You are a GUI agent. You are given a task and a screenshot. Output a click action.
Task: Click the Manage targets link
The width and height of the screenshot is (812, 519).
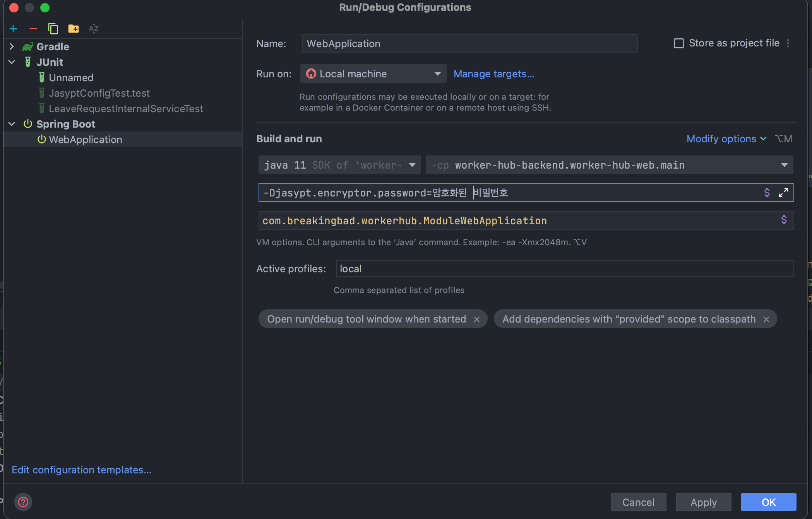tap(494, 74)
